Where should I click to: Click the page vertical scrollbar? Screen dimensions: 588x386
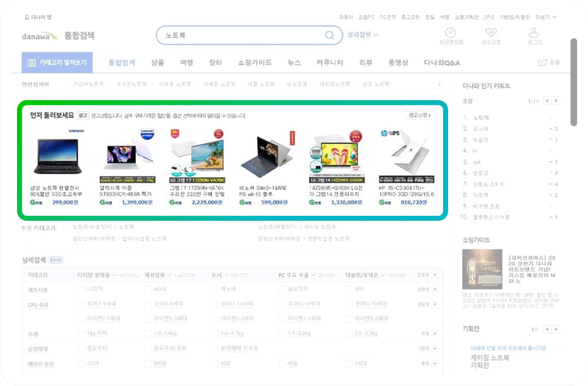click(x=574, y=82)
